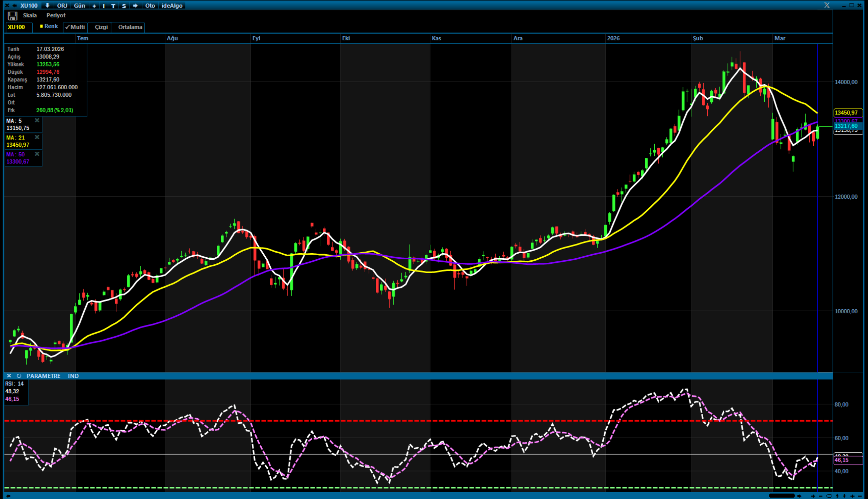The height and width of the screenshot is (499, 868).
Task: Remove the MA 50 moving average
Action: [x=37, y=154]
